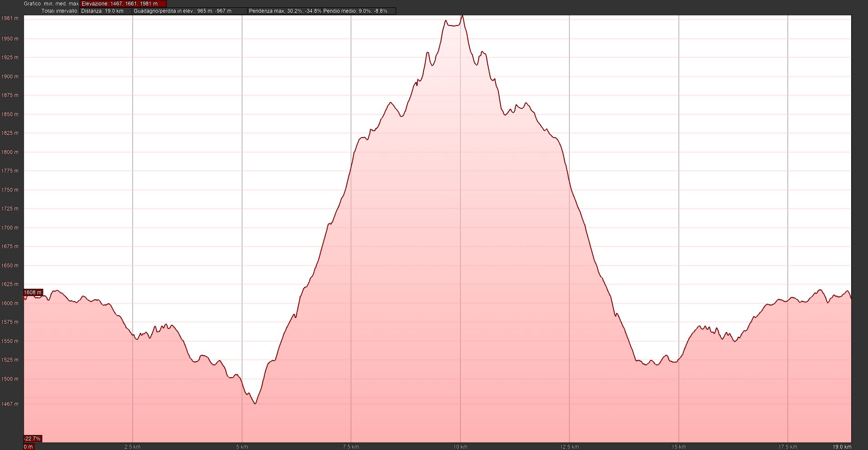868x450 pixels.
Task: Click the 5 km distance axis label
Action: tap(242, 447)
